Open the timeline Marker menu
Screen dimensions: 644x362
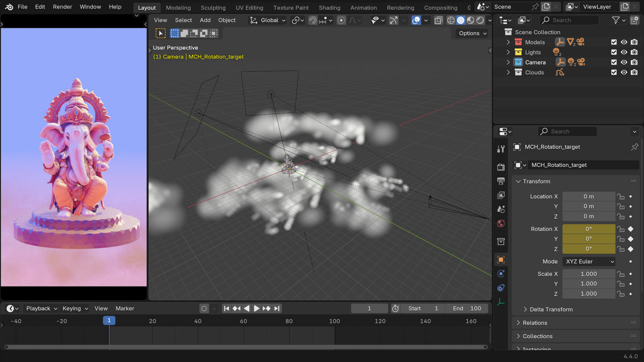(125, 308)
